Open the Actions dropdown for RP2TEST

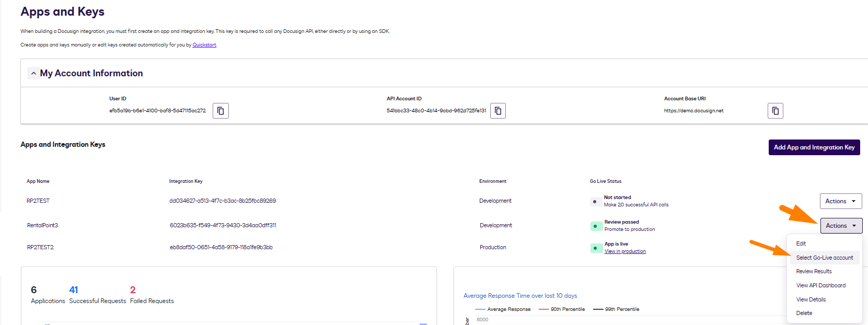click(x=841, y=201)
